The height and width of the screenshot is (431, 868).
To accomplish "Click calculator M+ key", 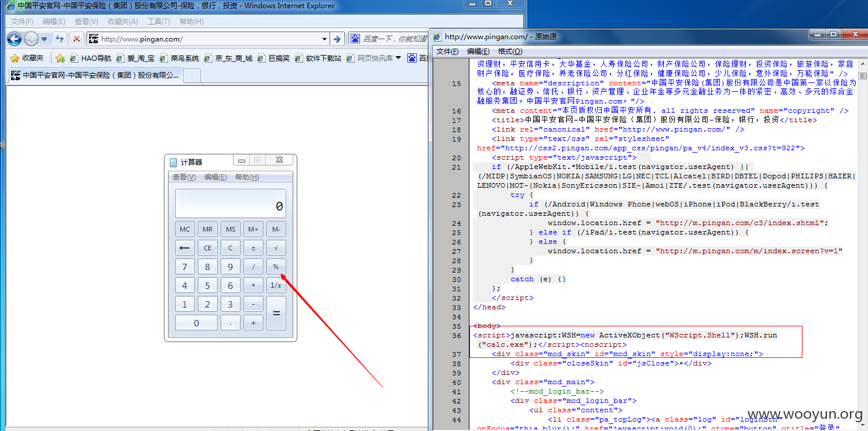I will 253,229.
